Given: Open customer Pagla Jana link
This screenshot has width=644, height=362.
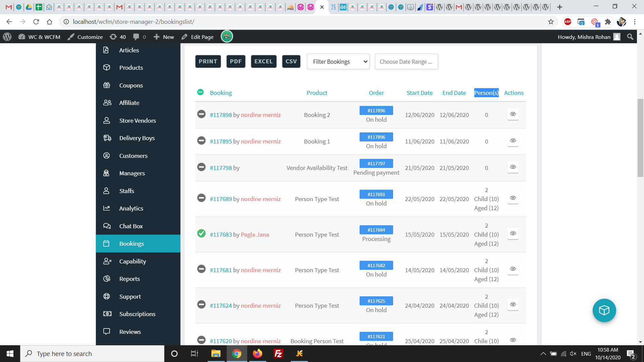Looking at the screenshot, I should [x=255, y=235].
